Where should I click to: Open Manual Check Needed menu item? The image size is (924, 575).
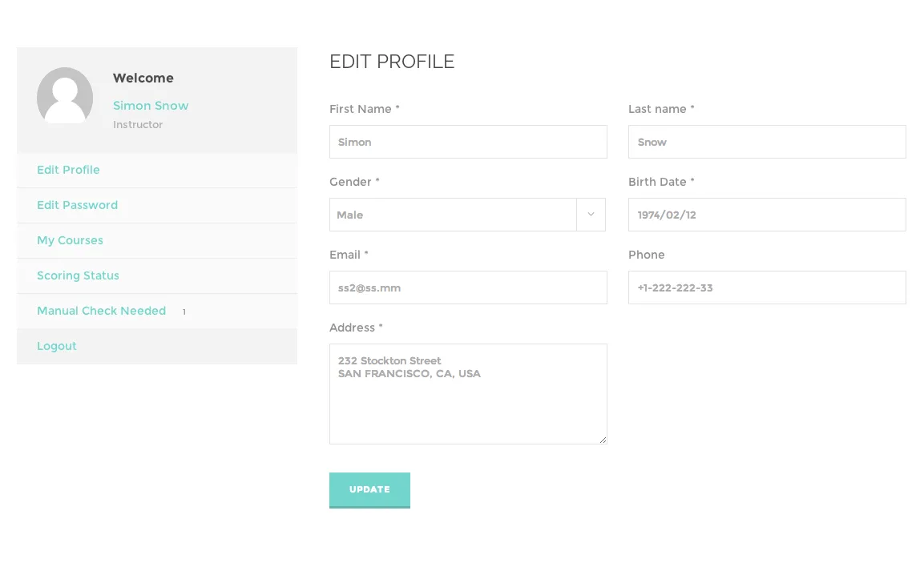(x=101, y=311)
